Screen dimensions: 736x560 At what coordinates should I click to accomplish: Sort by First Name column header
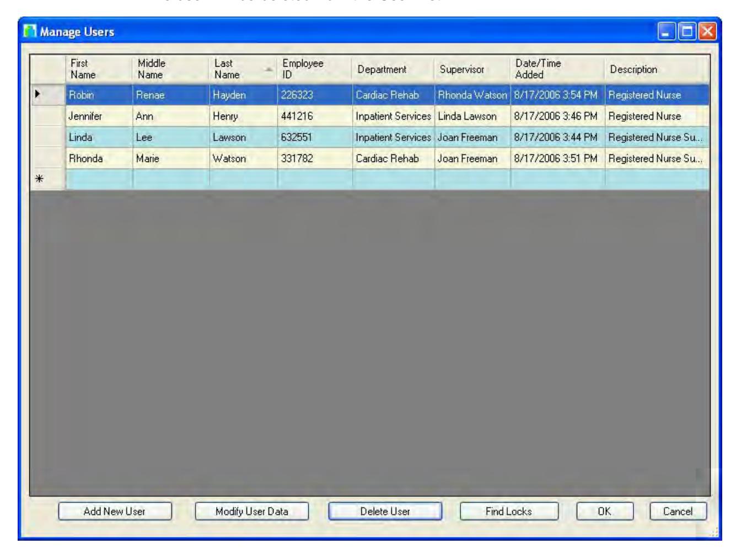pos(99,69)
